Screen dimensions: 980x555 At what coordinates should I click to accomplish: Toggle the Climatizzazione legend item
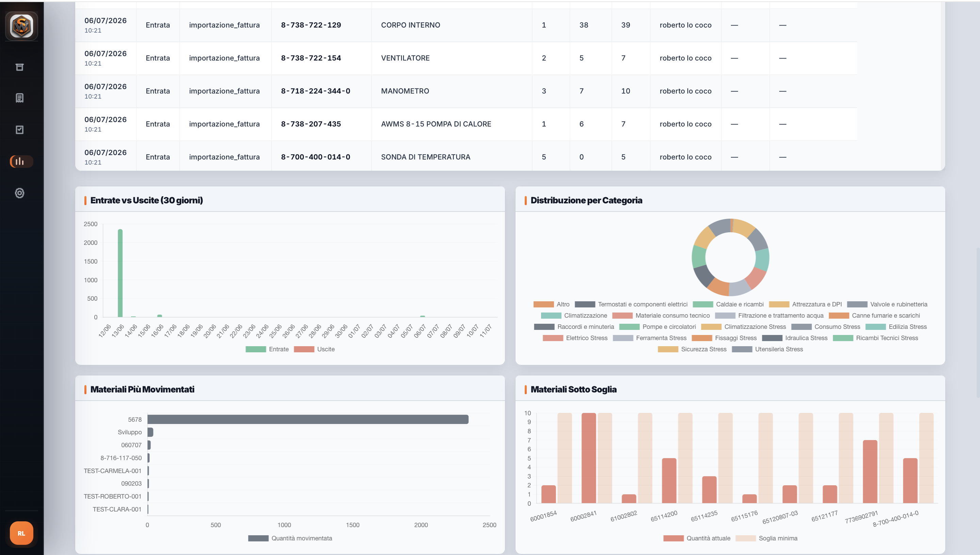(574, 316)
